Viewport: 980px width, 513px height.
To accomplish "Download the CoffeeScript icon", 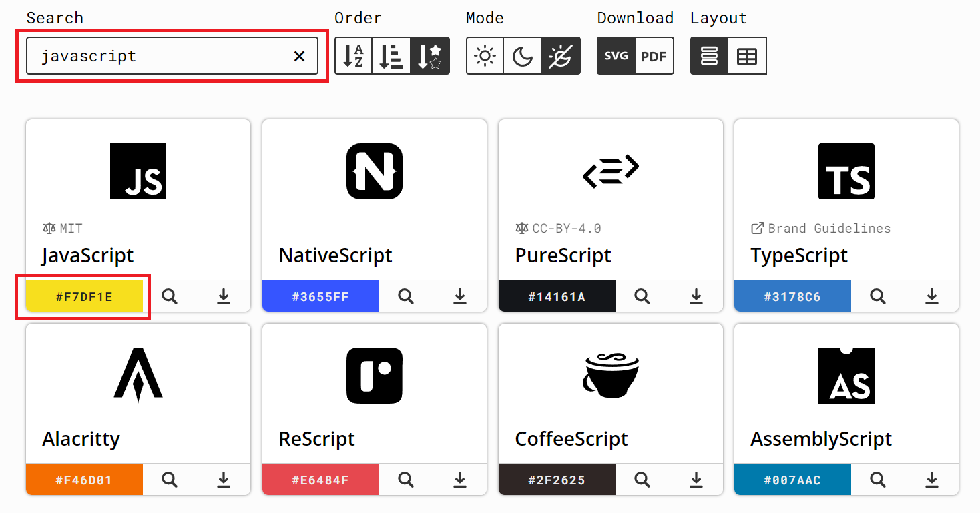I will click(x=696, y=480).
